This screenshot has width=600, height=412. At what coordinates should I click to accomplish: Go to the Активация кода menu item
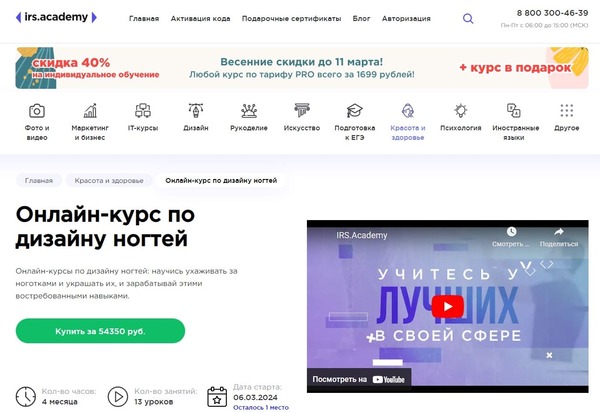pos(201,18)
